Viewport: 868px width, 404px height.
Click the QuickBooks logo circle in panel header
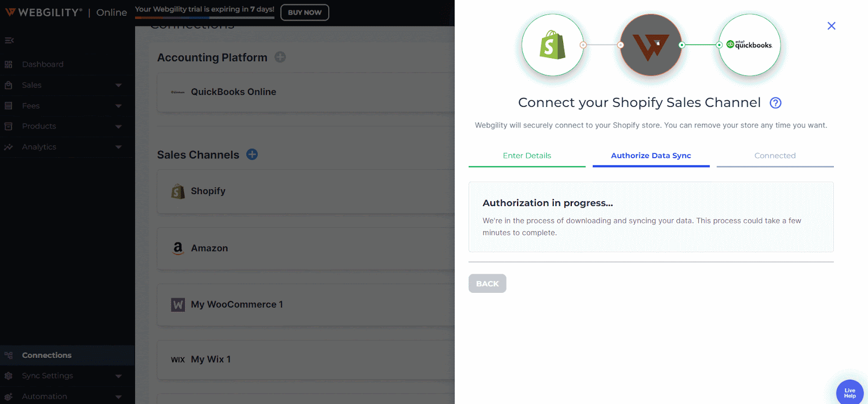click(750, 45)
